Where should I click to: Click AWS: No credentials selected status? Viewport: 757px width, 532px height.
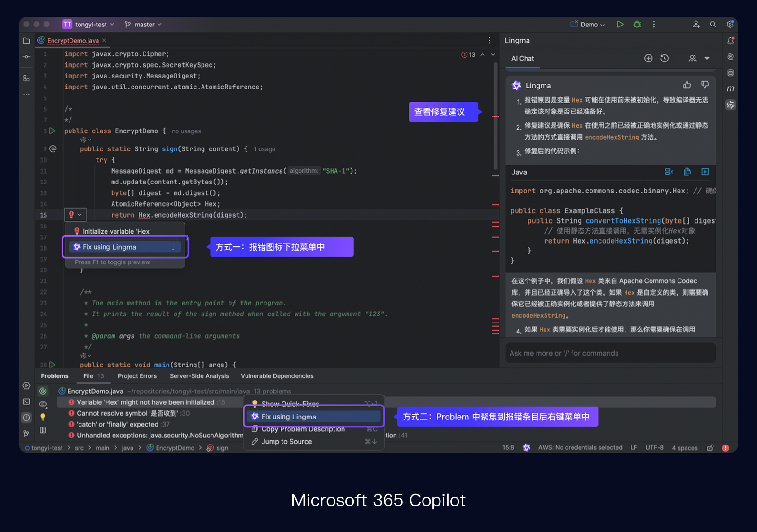click(580, 447)
